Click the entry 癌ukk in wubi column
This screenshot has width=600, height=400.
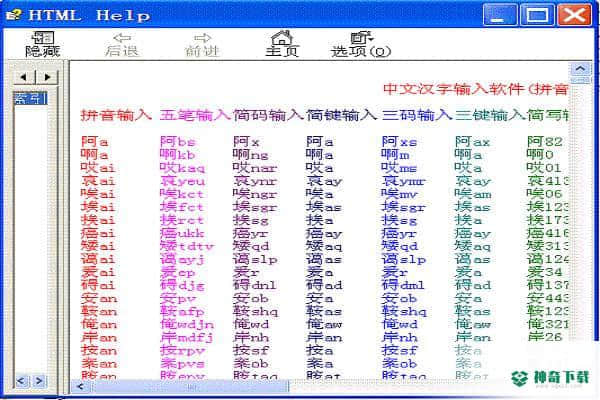tap(182, 233)
